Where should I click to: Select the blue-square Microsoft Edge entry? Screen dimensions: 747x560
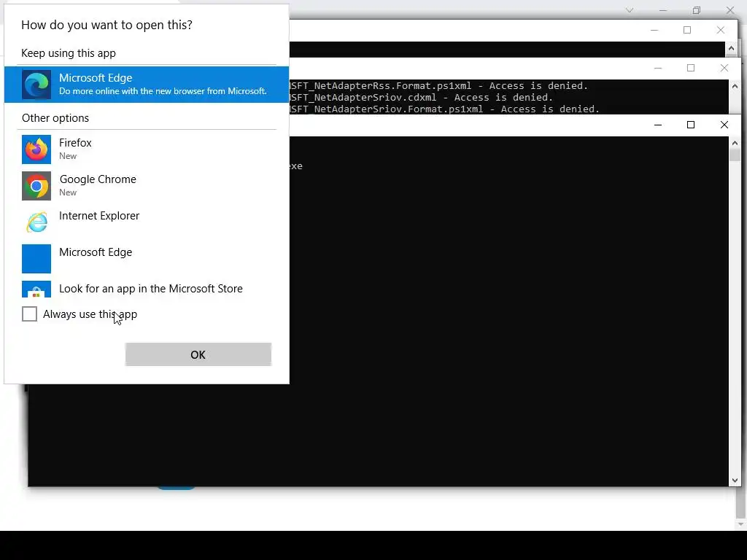[x=146, y=259]
